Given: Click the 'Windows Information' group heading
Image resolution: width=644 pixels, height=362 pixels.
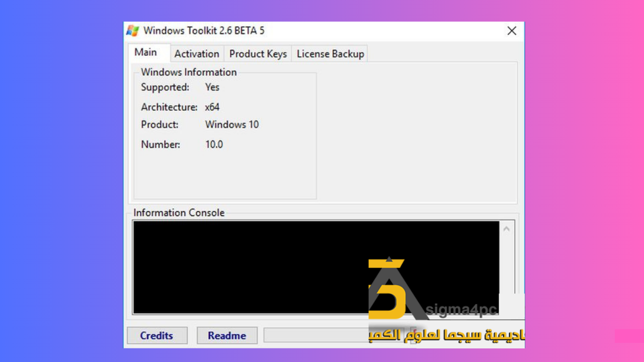Looking at the screenshot, I should coord(189,72).
